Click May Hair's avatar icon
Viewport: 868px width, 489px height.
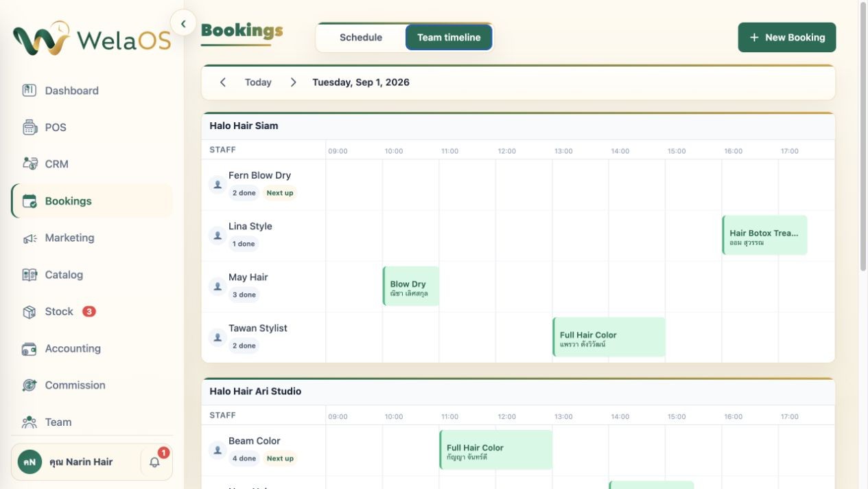point(218,286)
